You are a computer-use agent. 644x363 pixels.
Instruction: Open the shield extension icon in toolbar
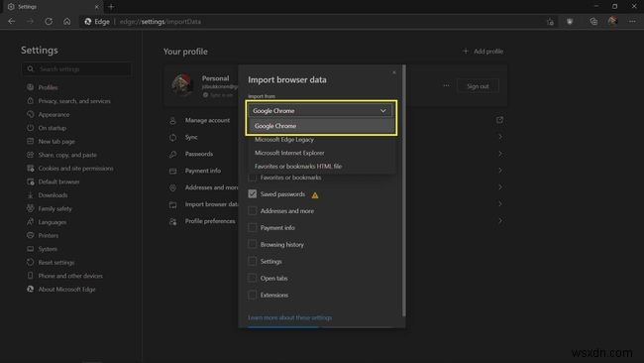pyautogui.click(x=570, y=22)
